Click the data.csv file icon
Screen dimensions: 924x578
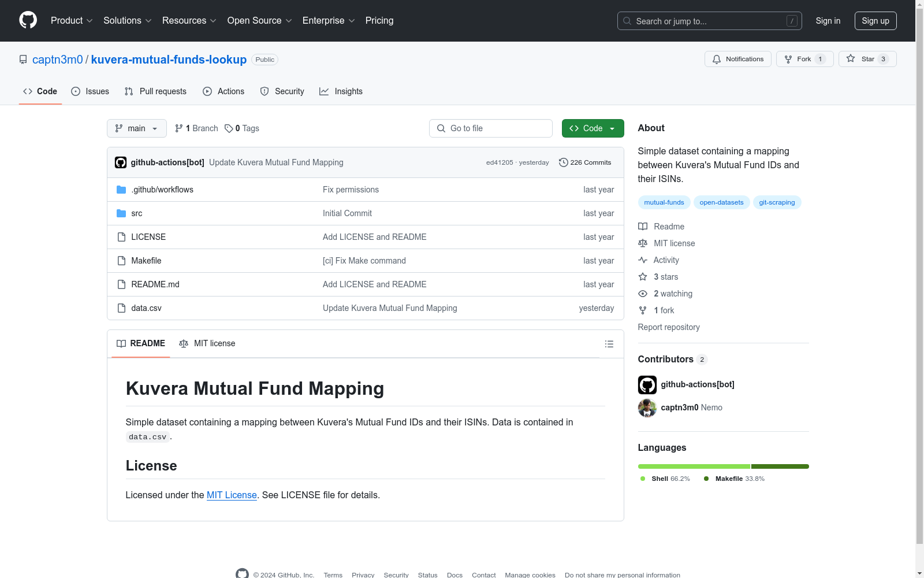tap(121, 308)
